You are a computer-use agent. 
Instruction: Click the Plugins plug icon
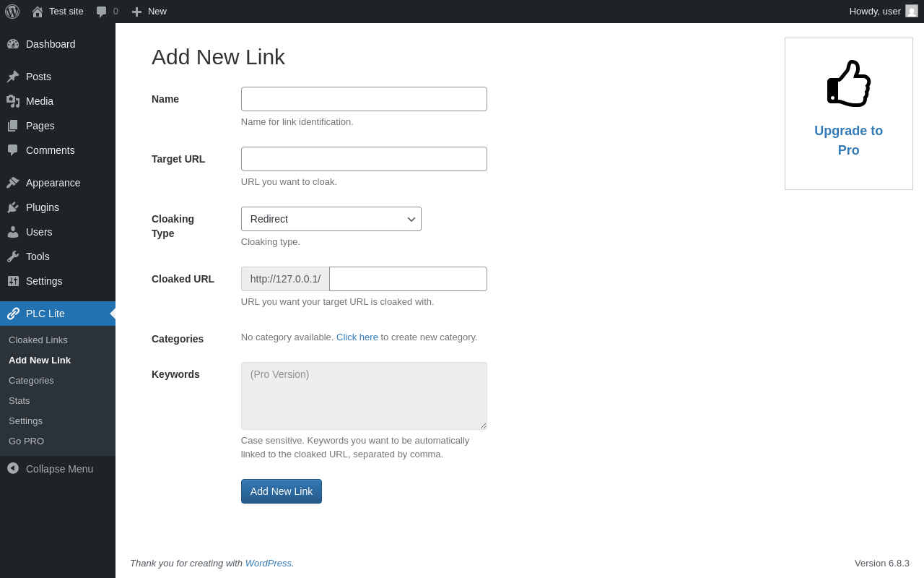pos(13,207)
